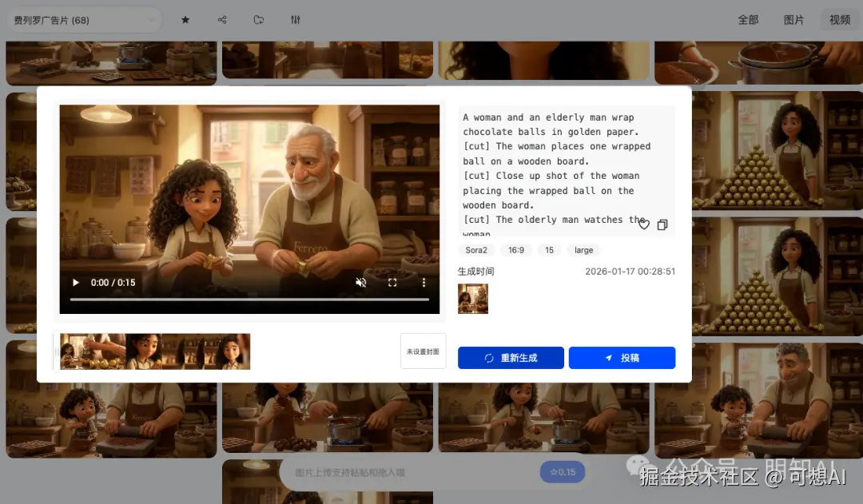Switch to the 全部 tab
This screenshot has height=504, width=863.
[x=748, y=20]
